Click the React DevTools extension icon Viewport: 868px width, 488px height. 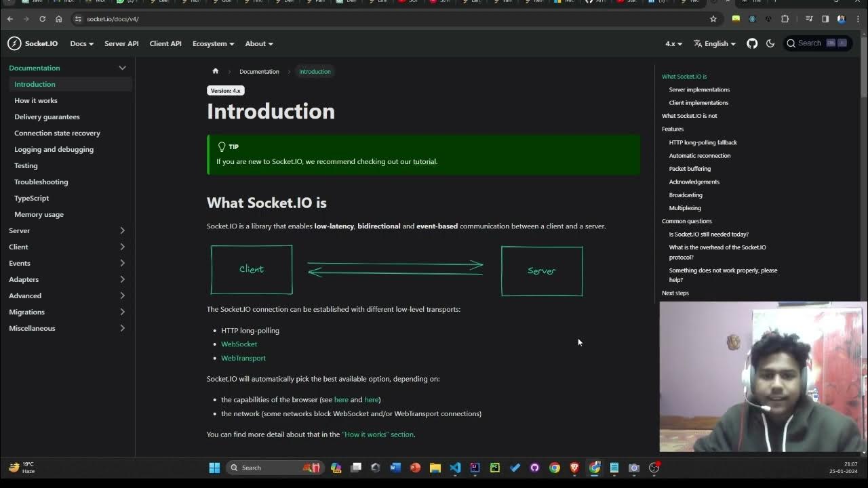(x=752, y=19)
